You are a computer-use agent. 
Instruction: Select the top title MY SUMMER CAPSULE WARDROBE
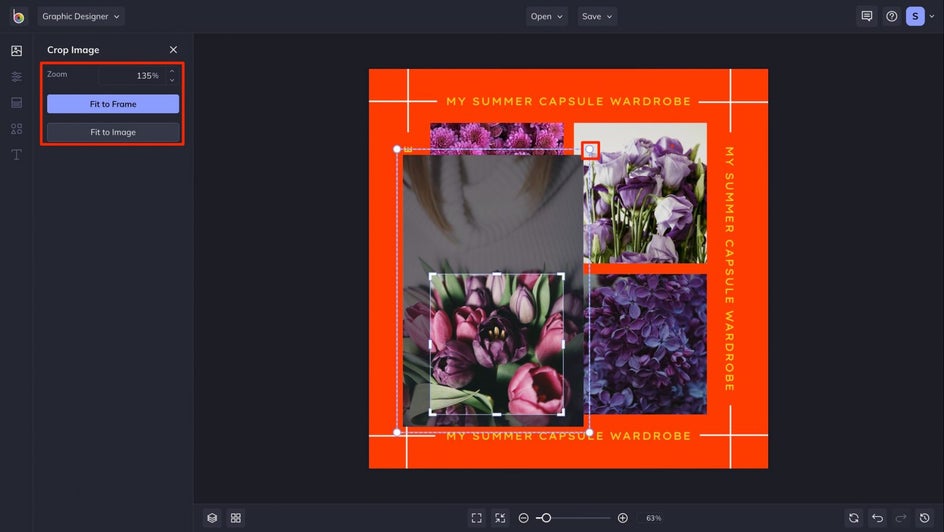tap(568, 101)
